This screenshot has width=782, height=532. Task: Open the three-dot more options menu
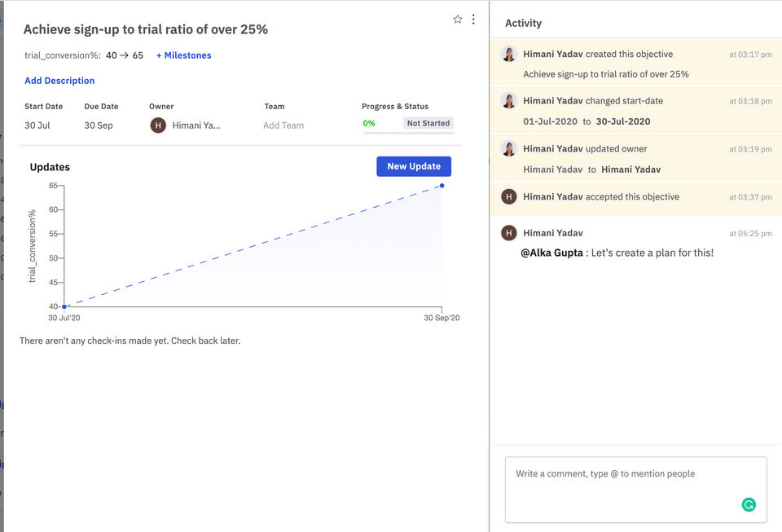(x=473, y=19)
